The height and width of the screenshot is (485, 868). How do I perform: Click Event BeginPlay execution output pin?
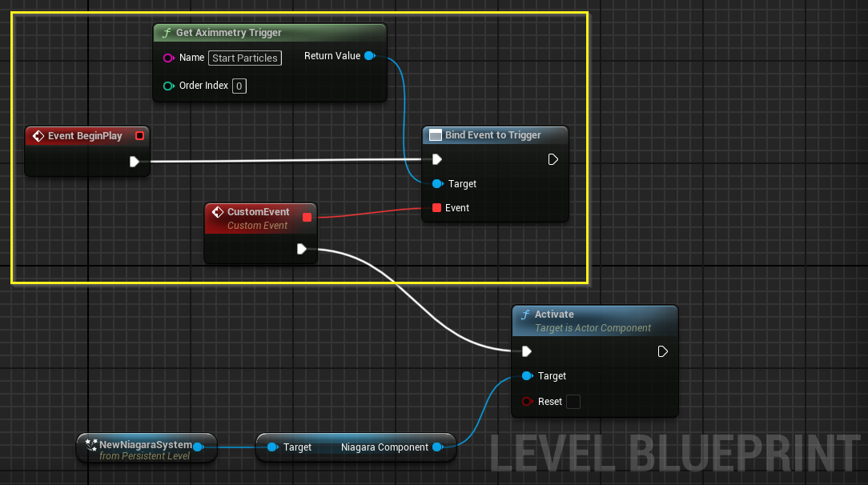pyautogui.click(x=134, y=162)
